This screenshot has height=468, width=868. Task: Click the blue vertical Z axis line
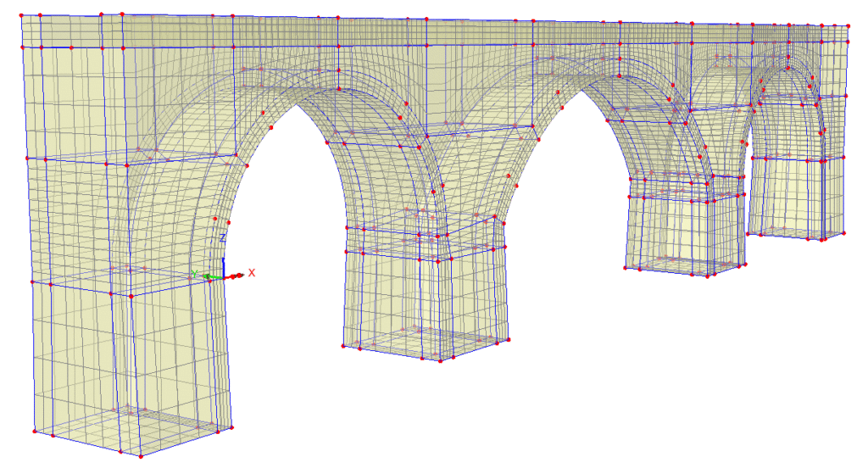coord(222,263)
